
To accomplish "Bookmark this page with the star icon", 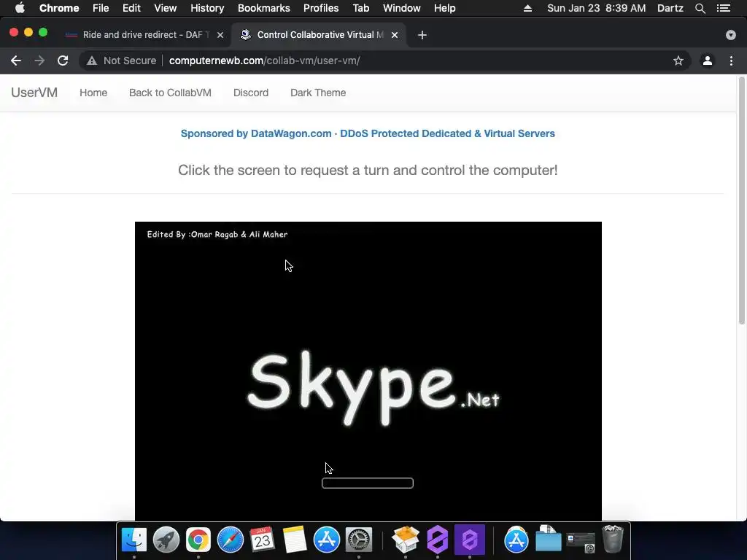I will pyautogui.click(x=678, y=61).
